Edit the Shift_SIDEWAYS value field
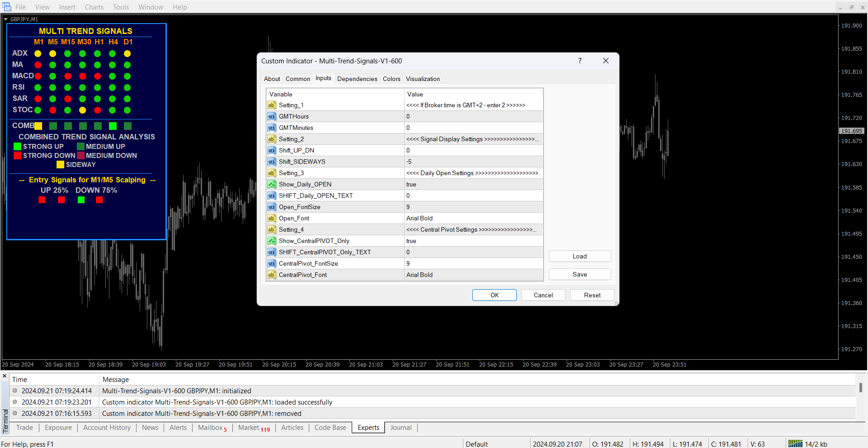The width and height of the screenshot is (868, 448). click(473, 162)
